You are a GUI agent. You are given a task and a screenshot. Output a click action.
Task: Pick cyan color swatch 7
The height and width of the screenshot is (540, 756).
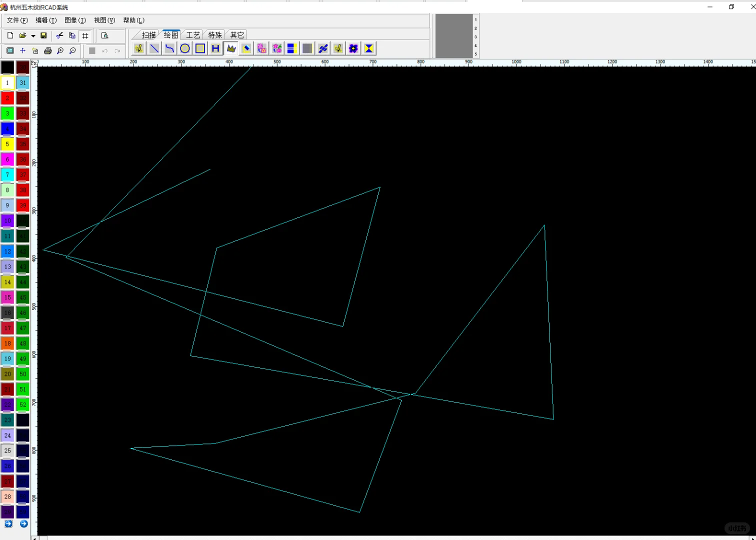click(x=7, y=174)
